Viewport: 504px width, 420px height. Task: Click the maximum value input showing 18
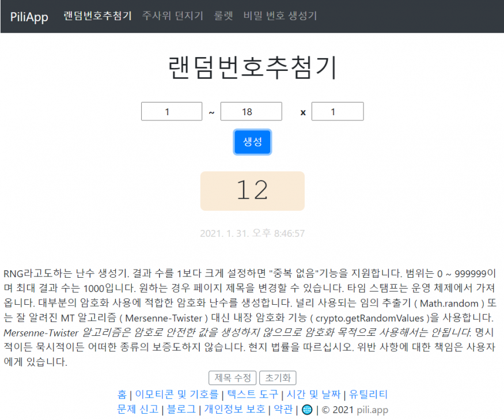pos(251,112)
